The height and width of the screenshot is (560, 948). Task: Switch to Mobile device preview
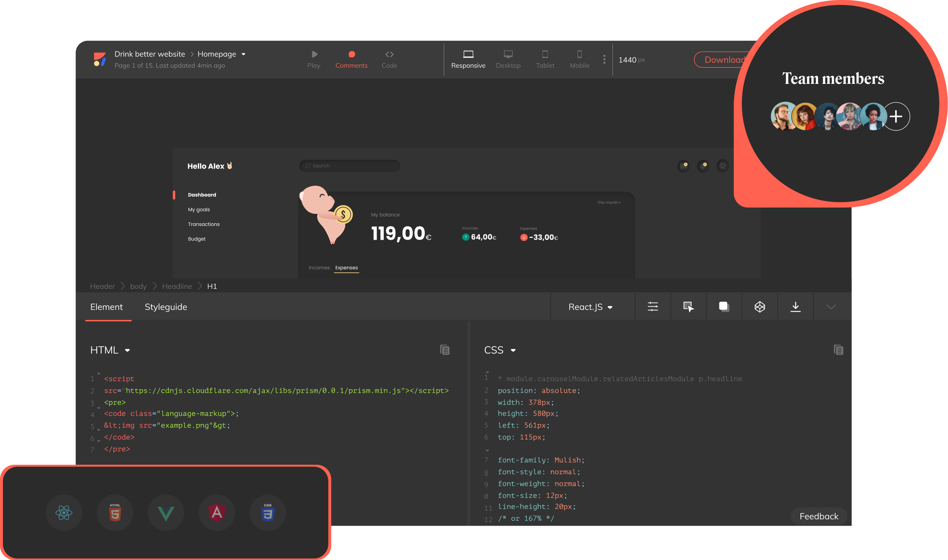point(579,59)
